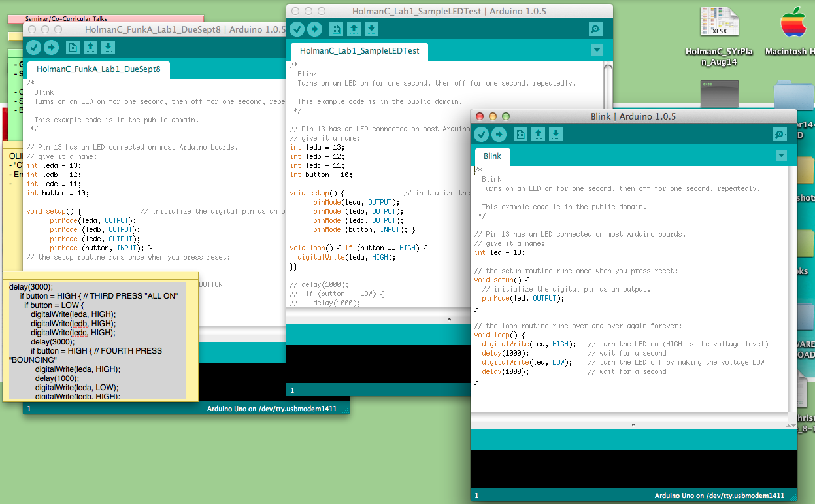Click Verify in the SampleLEDTest window
This screenshot has height=504, width=815.
point(297,29)
